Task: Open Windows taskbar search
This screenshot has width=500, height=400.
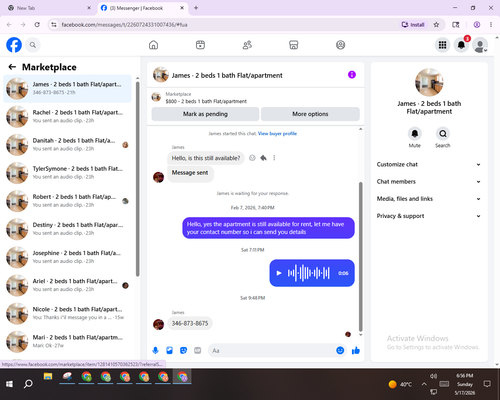Action: [28, 384]
